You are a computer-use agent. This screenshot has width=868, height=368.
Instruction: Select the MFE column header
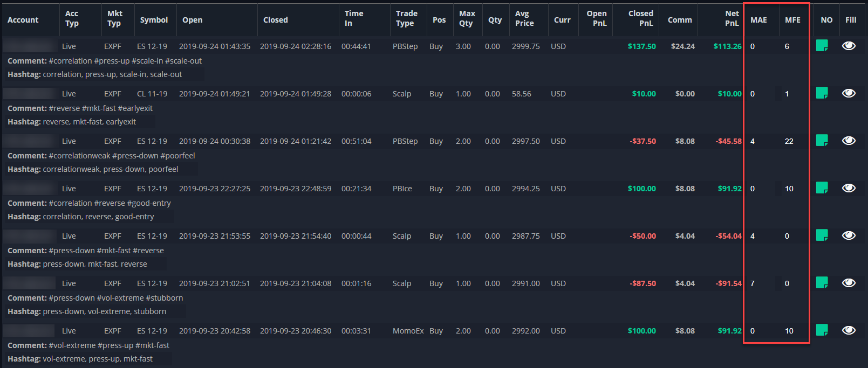tap(792, 20)
